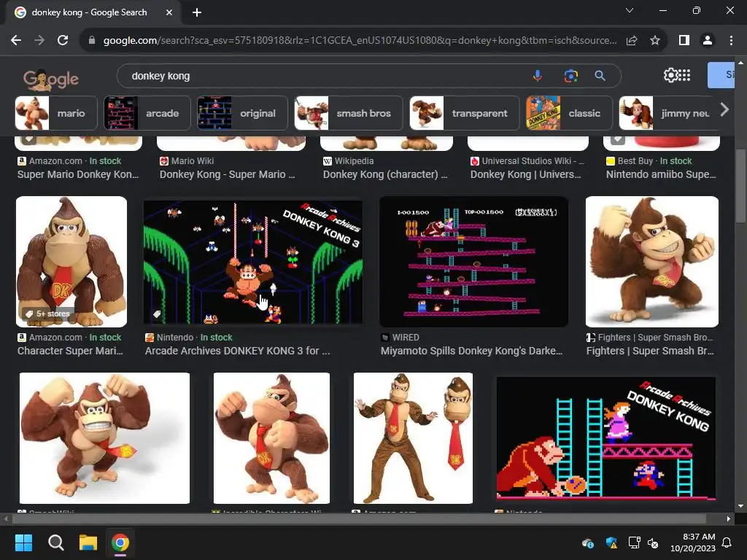Click the 5+ stores tag badge
Viewport: 747px width, 560px height.
(47, 314)
